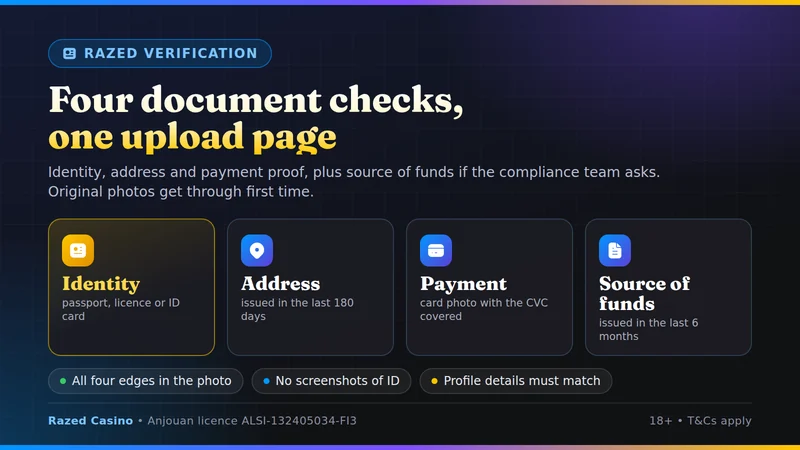Click the Source of funds document icon
Image resolution: width=800 pixels, height=450 pixels.
click(615, 251)
